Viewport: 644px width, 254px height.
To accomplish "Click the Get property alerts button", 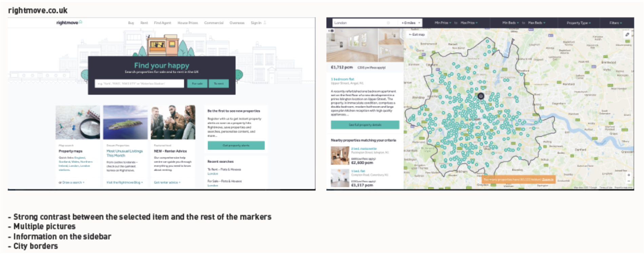I will coord(236,145).
